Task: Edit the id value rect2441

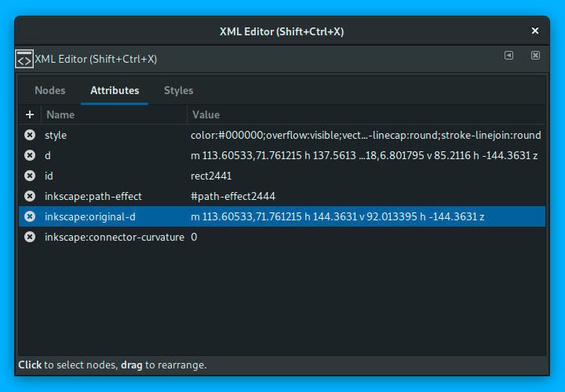Action: tap(211, 176)
